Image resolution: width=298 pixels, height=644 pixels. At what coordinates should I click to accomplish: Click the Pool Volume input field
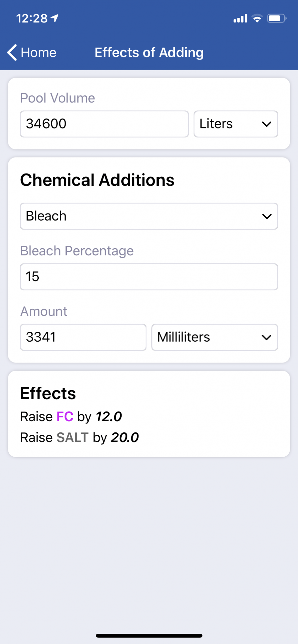tap(104, 124)
